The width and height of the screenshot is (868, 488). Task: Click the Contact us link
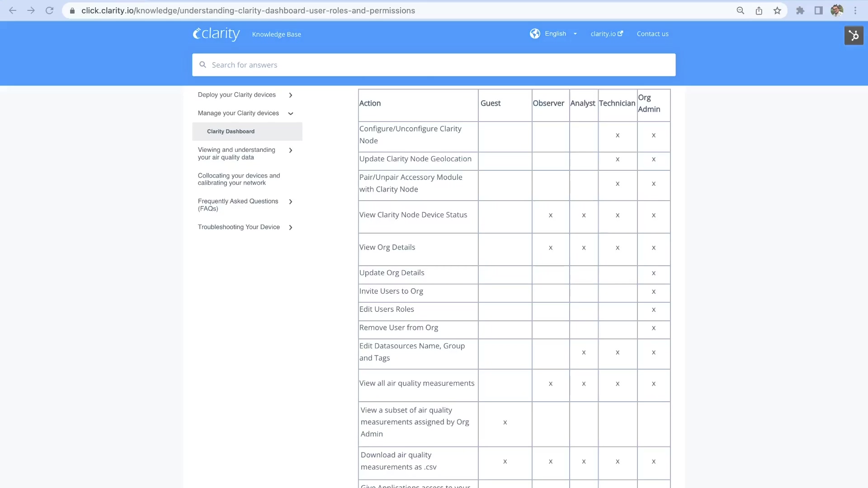[x=652, y=34]
